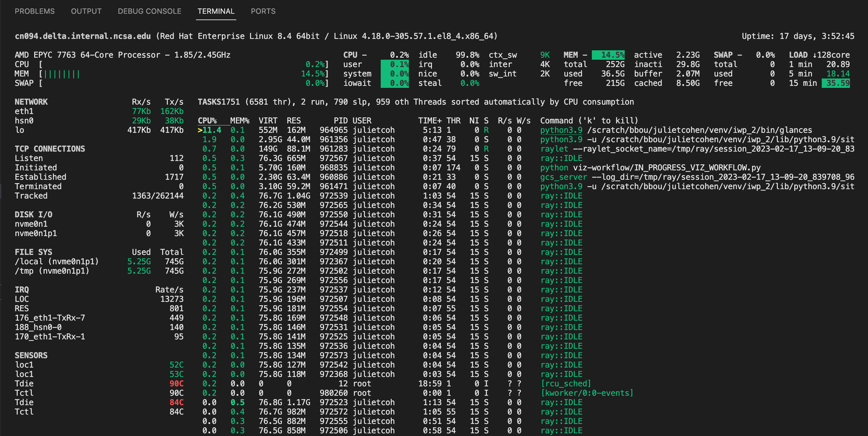Click the raylet process command link
The width and height of the screenshot is (868, 436).
click(554, 149)
